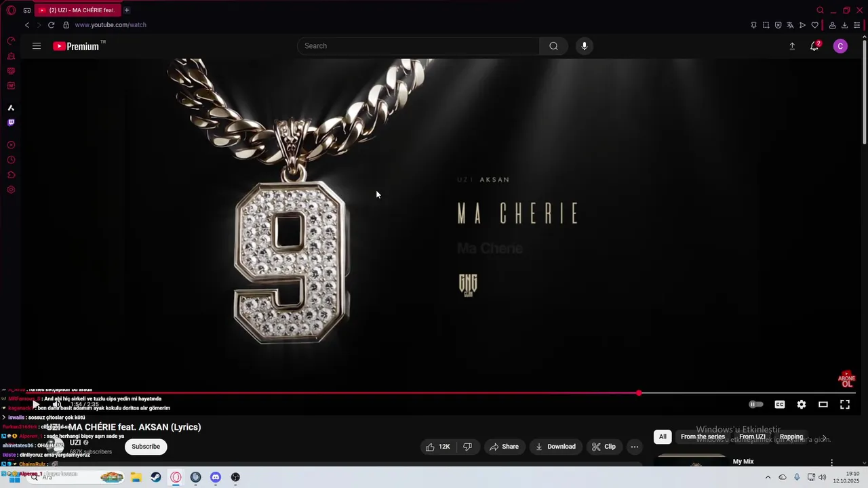The width and height of the screenshot is (868, 488).
Task: Click the YouTube search magnifier button
Action: 554,46
